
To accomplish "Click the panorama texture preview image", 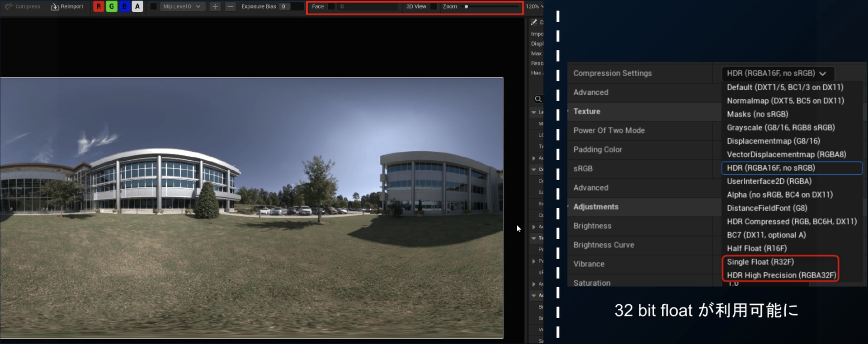I will 252,208.
